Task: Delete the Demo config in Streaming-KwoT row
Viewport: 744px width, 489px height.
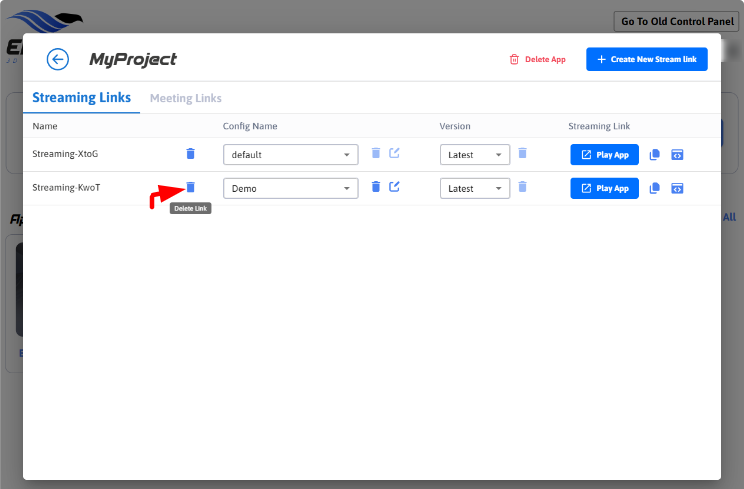Action: (x=376, y=187)
